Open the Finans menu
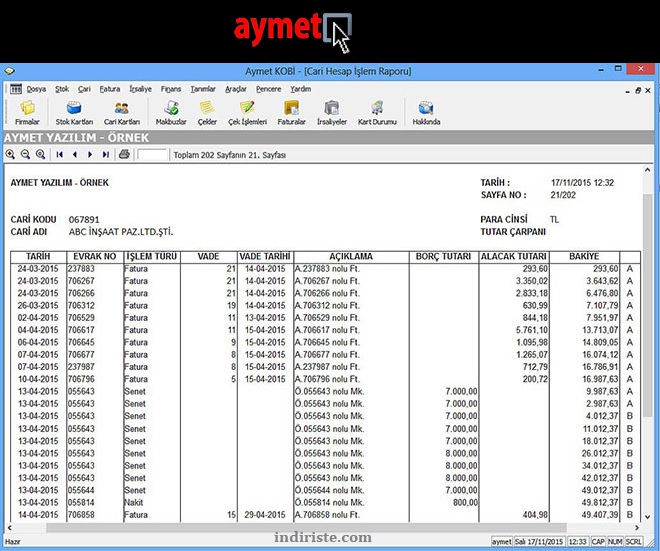 170,89
